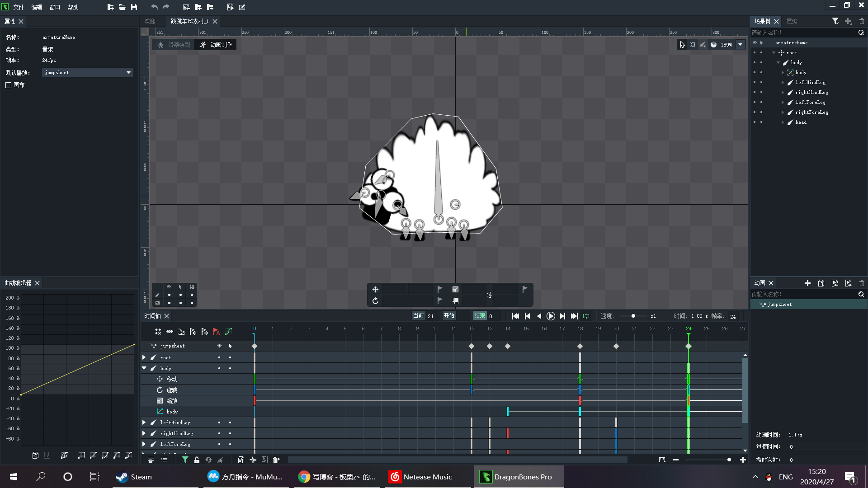The height and width of the screenshot is (488, 868).
Task: Click keyframe diamond at frame 18
Action: coord(580,347)
